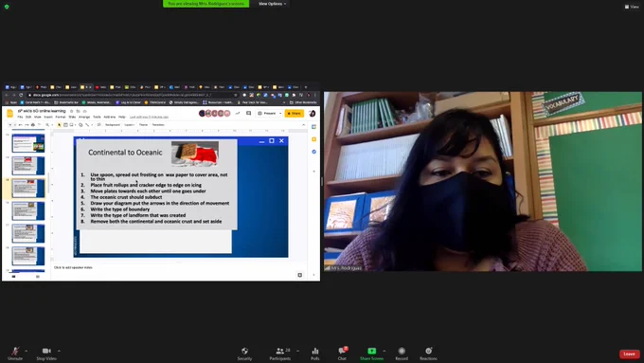
Task: Click yellow Share button in Slides
Action: click(295, 113)
